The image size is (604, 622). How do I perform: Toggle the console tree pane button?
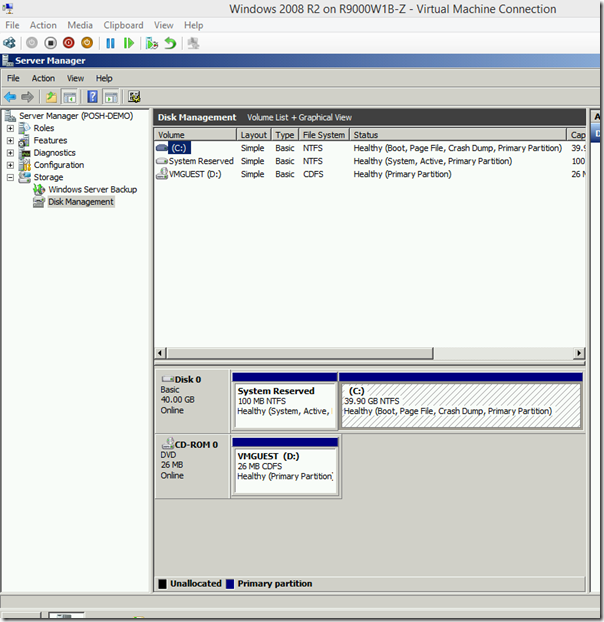point(69,97)
